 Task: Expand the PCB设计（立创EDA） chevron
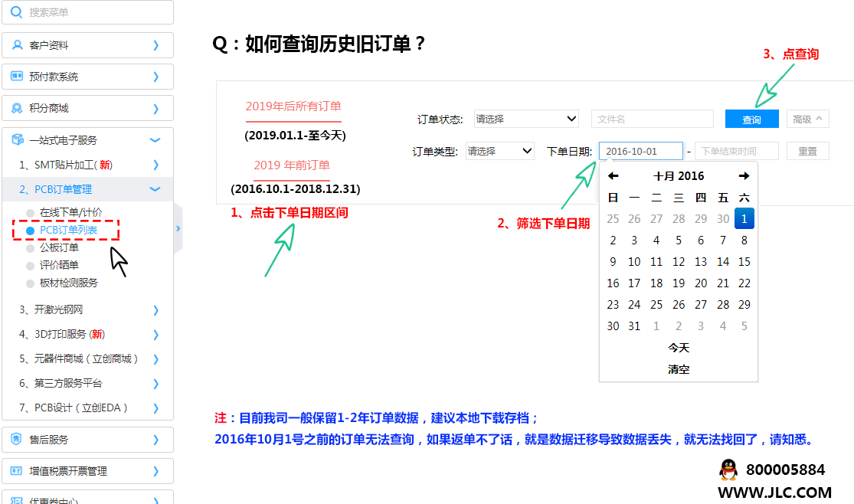point(156,408)
